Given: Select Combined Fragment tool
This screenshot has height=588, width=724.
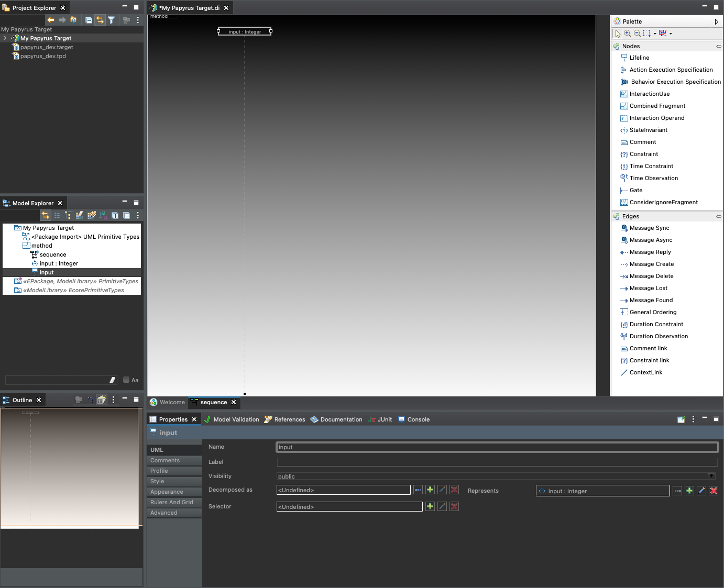Looking at the screenshot, I should [x=653, y=106].
